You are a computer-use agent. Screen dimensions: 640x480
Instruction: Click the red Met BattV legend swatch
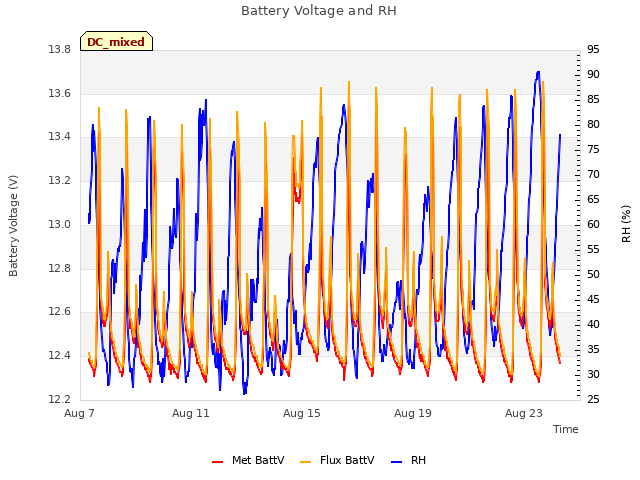tap(218, 462)
